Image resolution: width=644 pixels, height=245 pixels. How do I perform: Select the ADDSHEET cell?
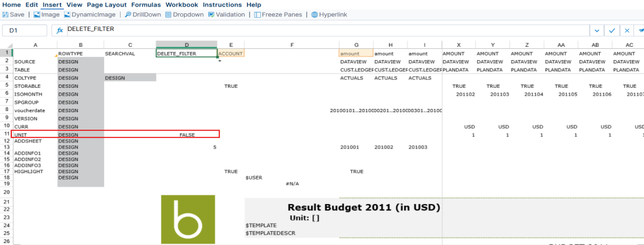(x=36, y=141)
